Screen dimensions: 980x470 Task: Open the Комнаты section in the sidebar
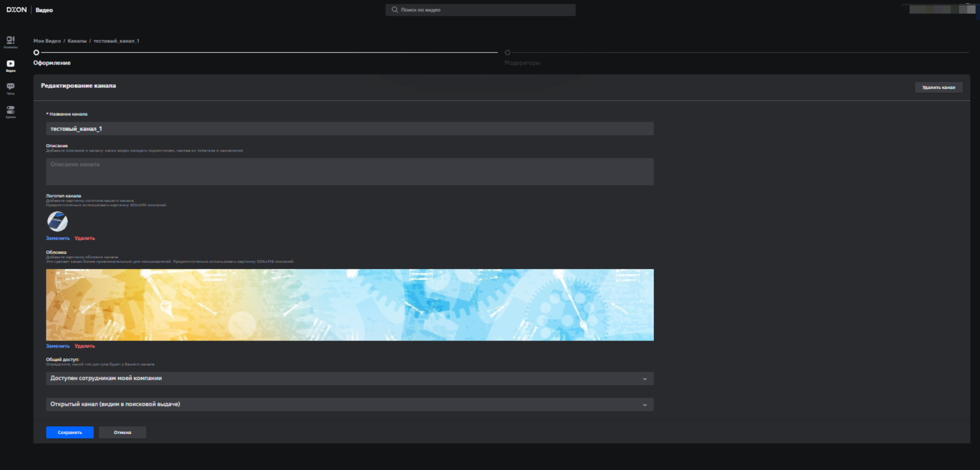(x=10, y=42)
